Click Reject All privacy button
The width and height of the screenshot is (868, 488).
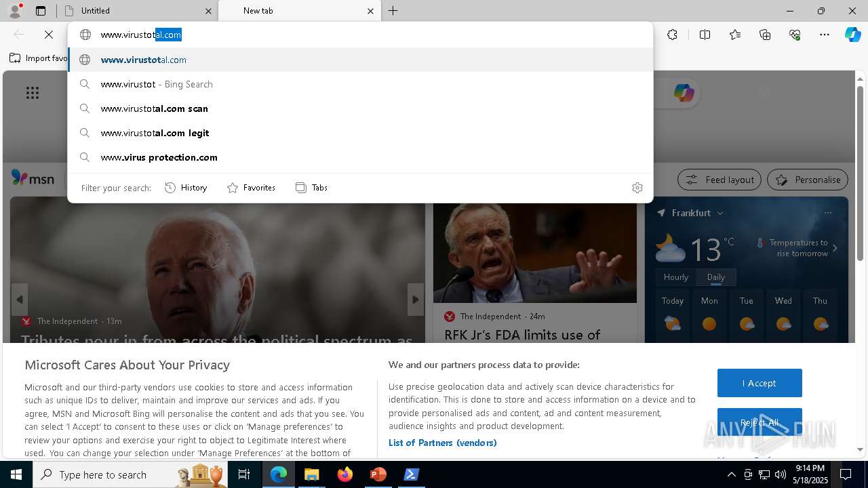pyautogui.click(x=759, y=422)
